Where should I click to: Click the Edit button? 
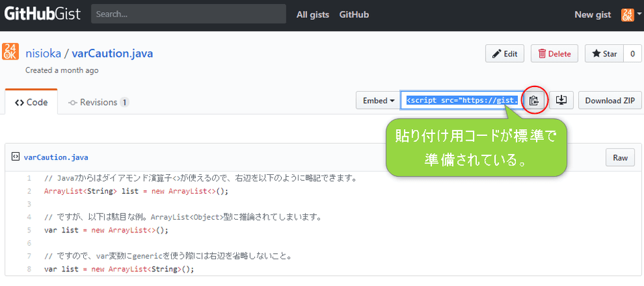pyautogui.click(x=504, y=54)
